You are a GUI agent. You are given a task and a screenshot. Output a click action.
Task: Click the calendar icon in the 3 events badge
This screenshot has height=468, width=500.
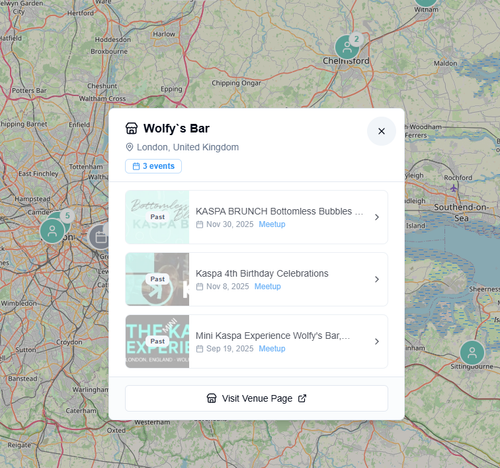tap(136, 166)
